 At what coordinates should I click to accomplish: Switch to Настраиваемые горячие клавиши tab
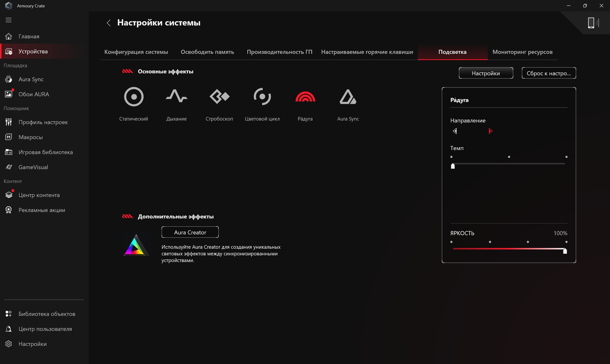[367, 52]
